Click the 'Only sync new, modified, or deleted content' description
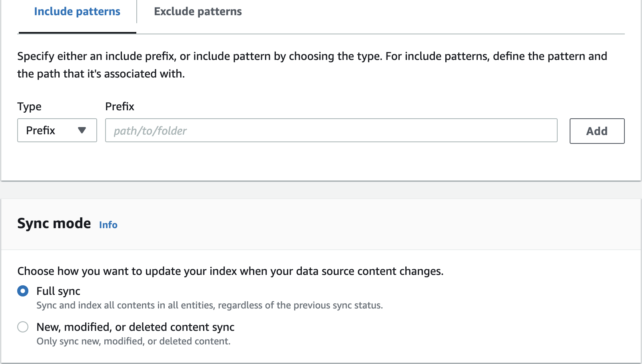The width and height of the screenshot is (642, 364). click(x=134, y=341)
